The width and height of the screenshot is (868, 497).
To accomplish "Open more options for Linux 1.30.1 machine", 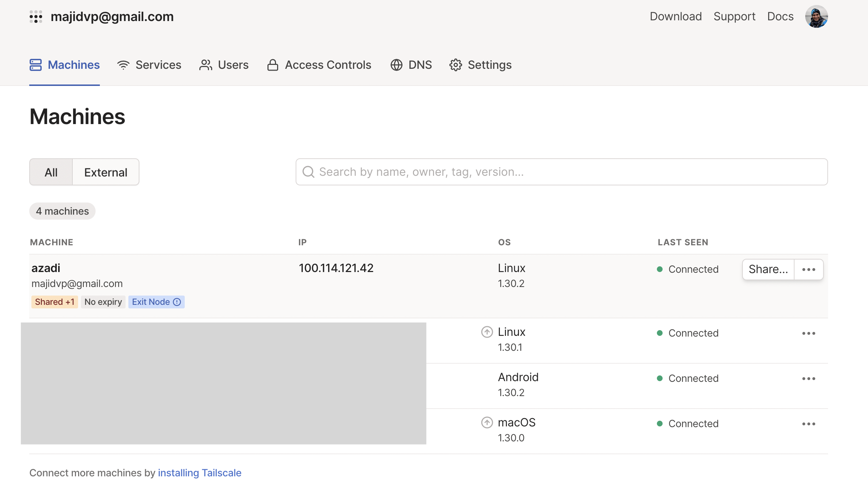I will pos(809,333).
